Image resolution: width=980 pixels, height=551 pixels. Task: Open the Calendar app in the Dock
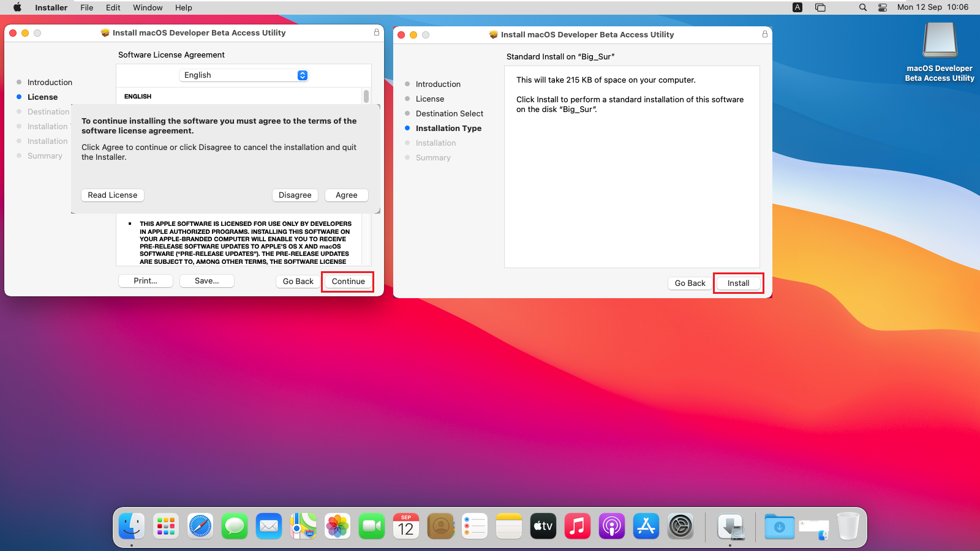coord(406,527)
